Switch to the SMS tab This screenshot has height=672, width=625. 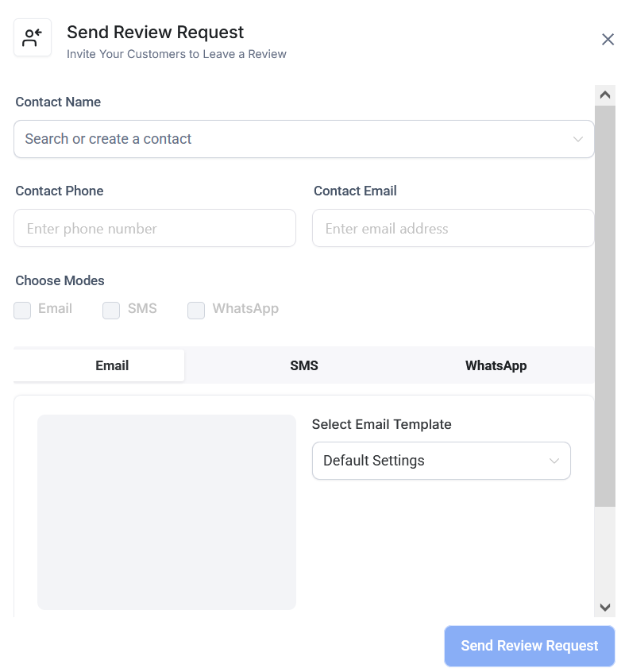click(303, 365)
